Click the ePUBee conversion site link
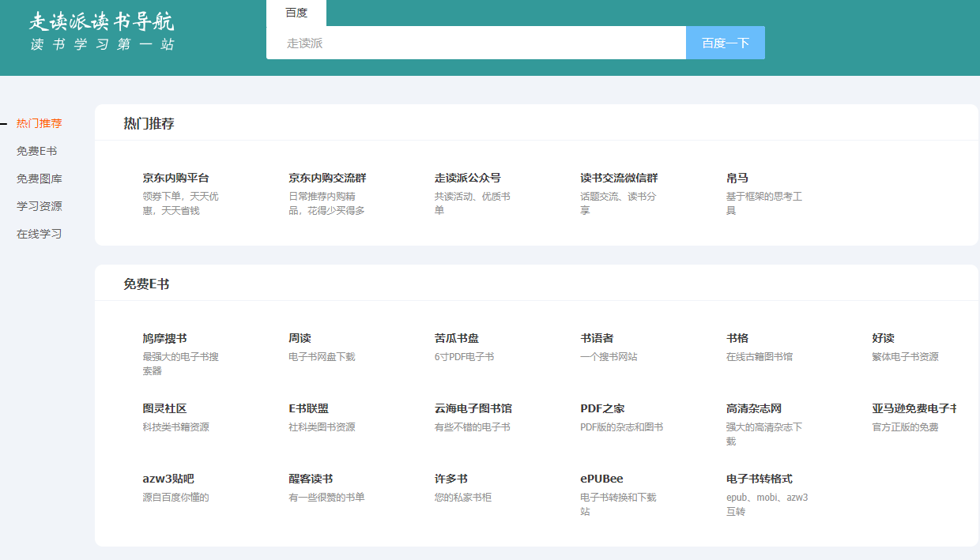 tap(601, 479)
